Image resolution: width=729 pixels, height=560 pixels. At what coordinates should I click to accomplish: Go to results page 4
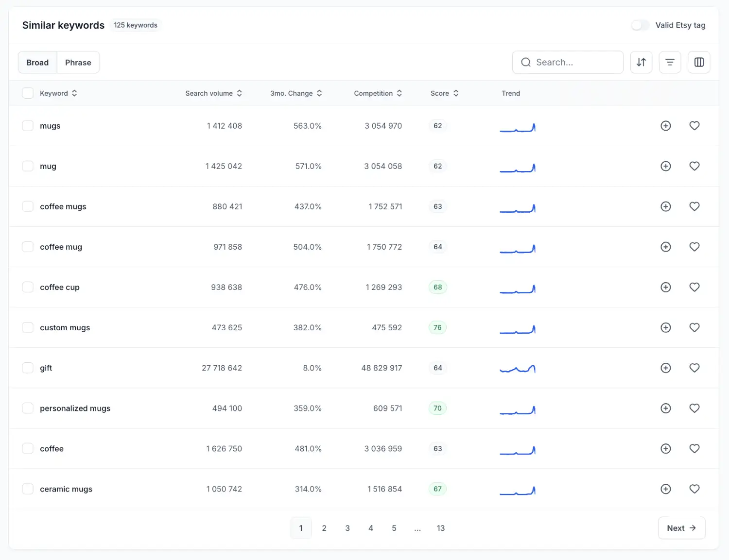[371, 528]
